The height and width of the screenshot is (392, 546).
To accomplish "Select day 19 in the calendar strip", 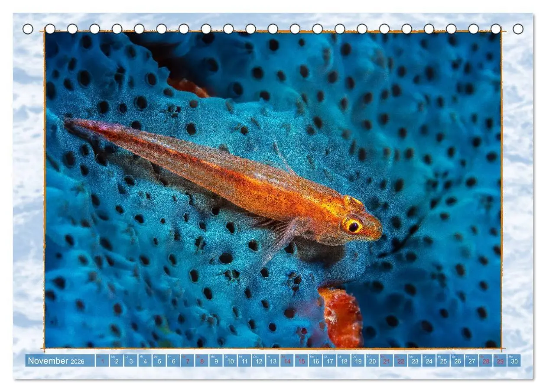I will tap(358, 361).
